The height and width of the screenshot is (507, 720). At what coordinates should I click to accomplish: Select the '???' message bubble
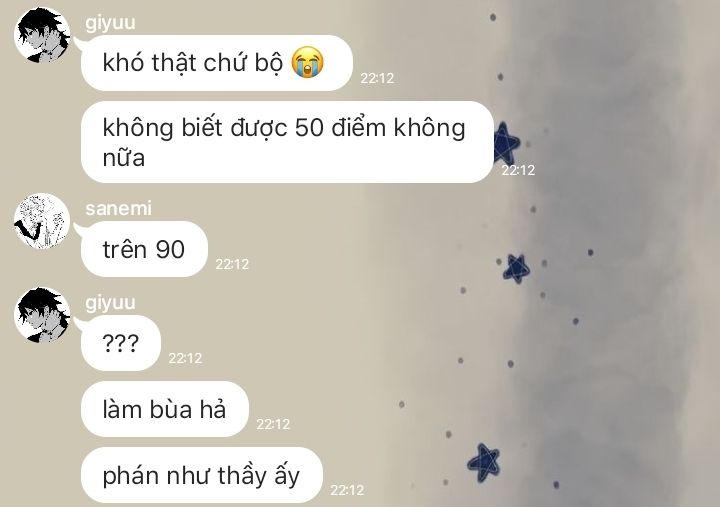tap(121, 343)
